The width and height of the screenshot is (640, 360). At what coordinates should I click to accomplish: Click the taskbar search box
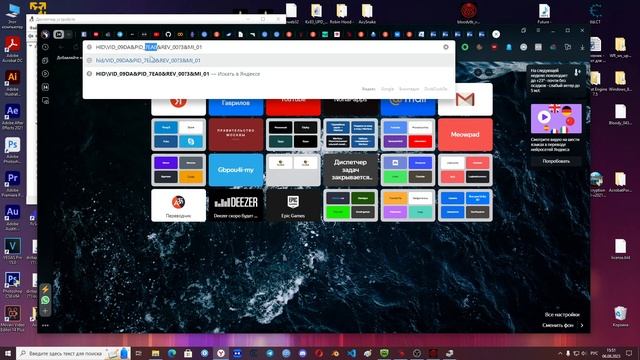73,353
